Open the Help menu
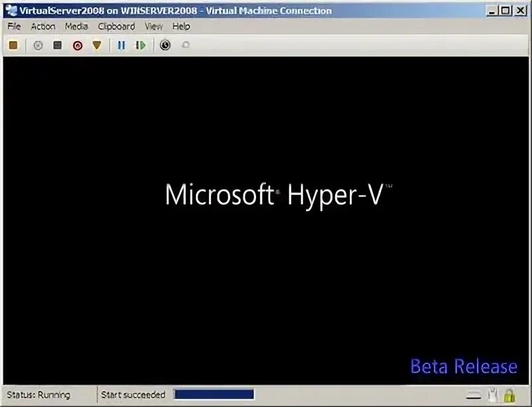 click(x=181, y=27)
